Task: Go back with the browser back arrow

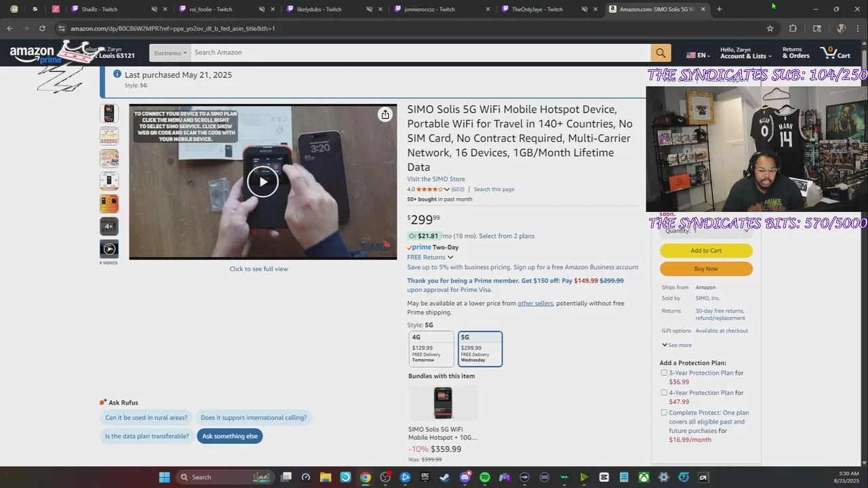Action: tap(9, 28)
